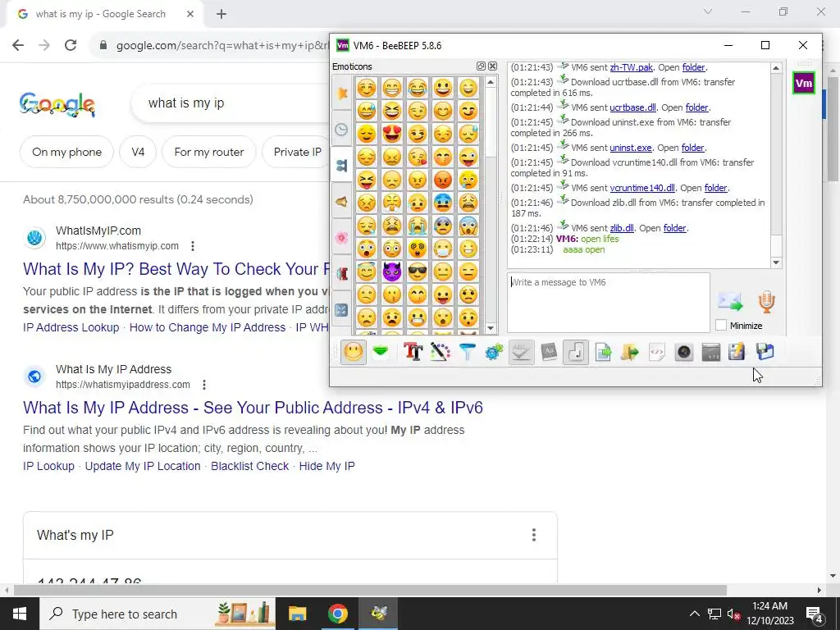Image resolution: width=840 pixels, height=630 pixels.
Task: Insert the face with medical mask emoji
Action: coord(443,249)
